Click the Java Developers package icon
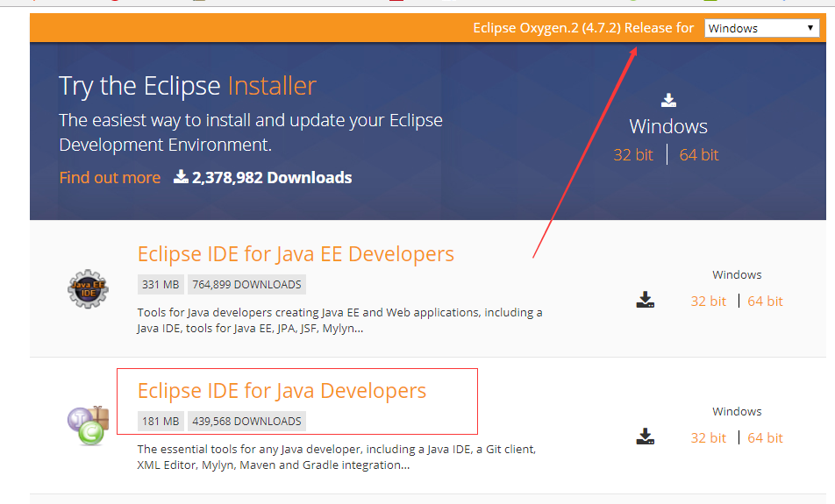This screenshot has width=835, height=504. (x=88, y=425)
